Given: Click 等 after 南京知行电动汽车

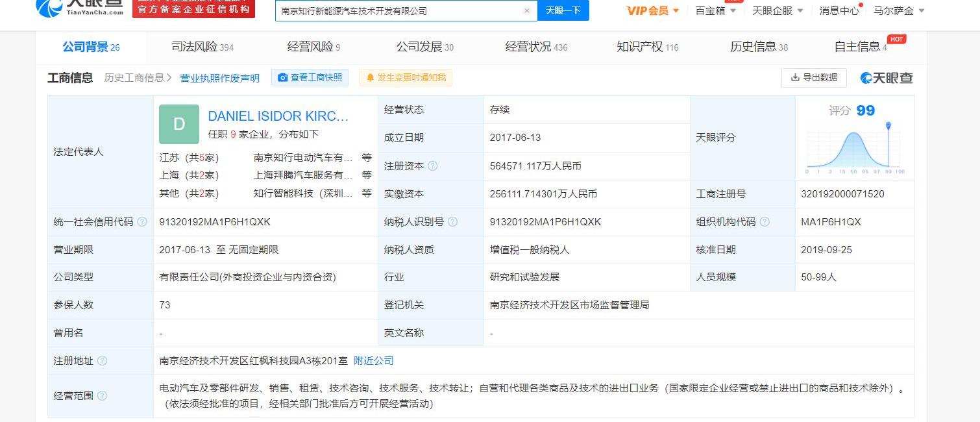Looking at the screenshot, I should point(367,157).
